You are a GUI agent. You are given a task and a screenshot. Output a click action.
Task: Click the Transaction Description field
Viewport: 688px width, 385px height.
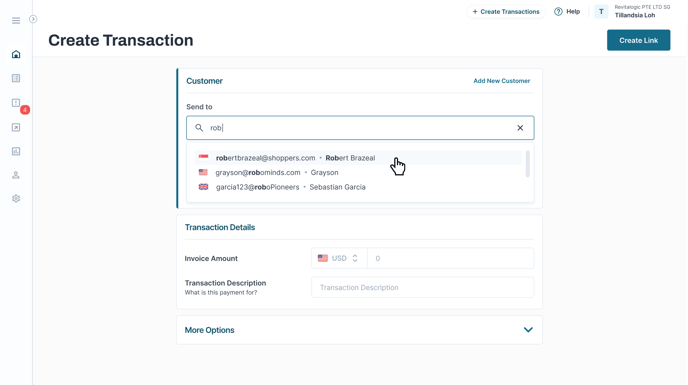tap(423, 288)
